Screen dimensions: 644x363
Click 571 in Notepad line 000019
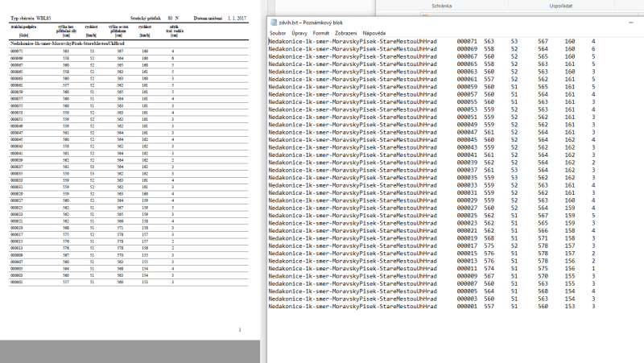543,238
